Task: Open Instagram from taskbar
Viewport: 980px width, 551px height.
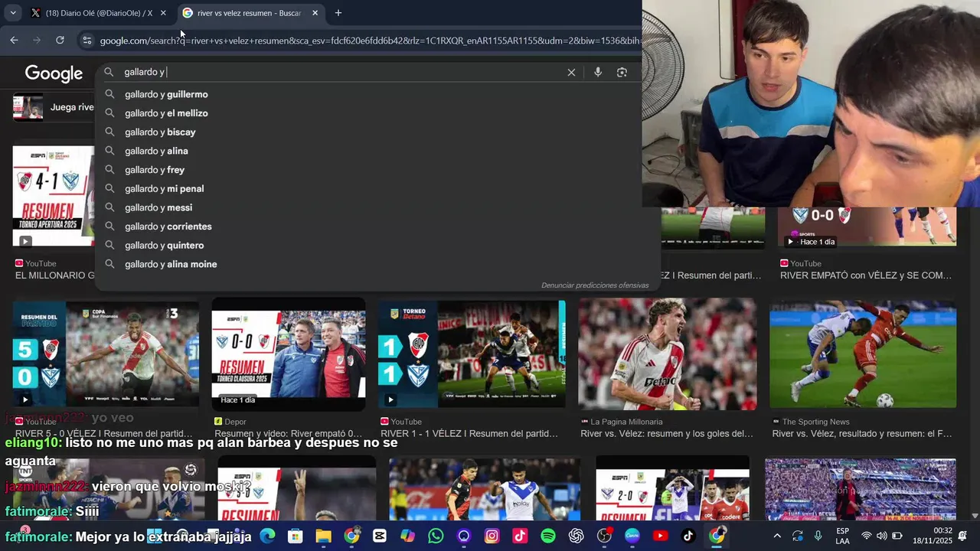Action: tap(492, 536)
